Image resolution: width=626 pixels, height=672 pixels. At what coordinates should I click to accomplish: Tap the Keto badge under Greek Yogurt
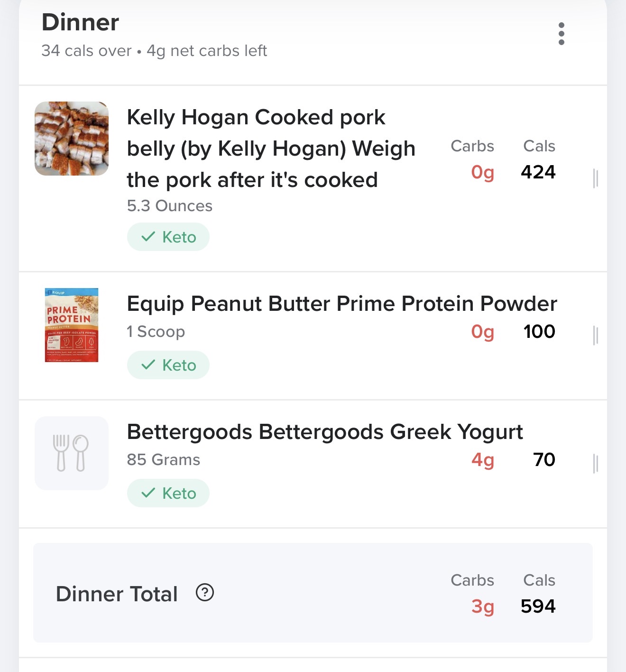click(x=168, y=493)
